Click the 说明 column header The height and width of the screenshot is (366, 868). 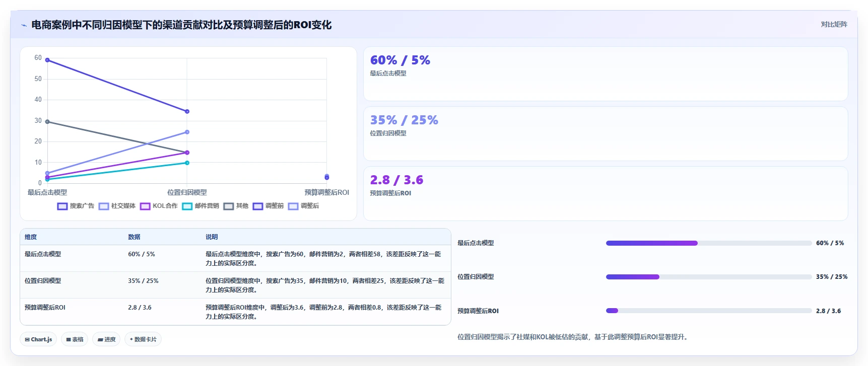coord(212,237)
